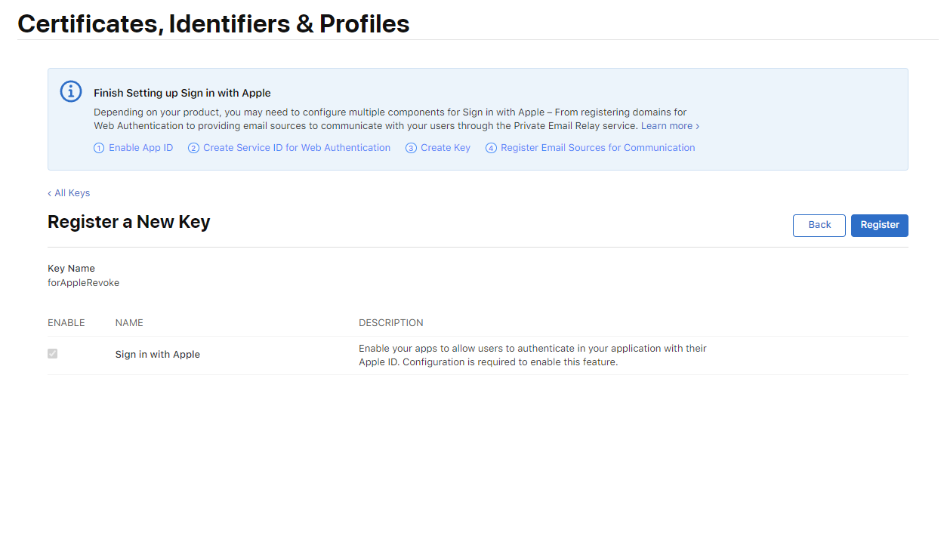Screen dimensions: 947x560
Task: Click the DESCRIPTION column header
Action: [x=391, y=323]
